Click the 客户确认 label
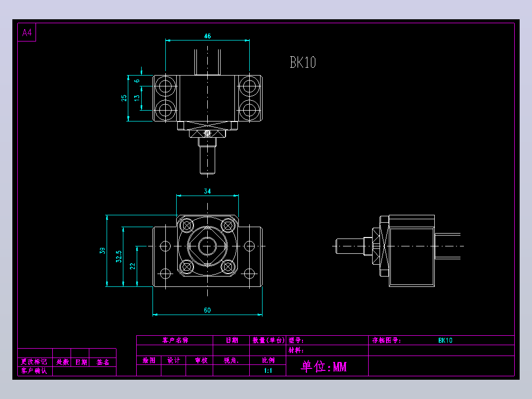Screen dimensions: 532x399 (x=34, y=371)
